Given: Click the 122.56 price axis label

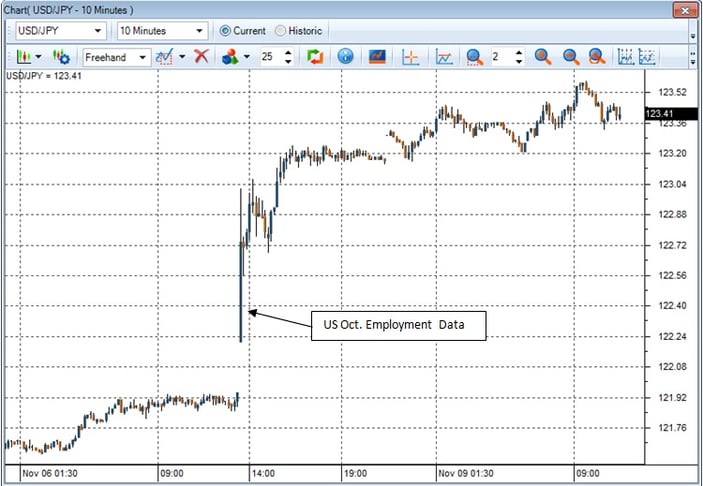Looking at the screenshot, I should pos(672,275).
